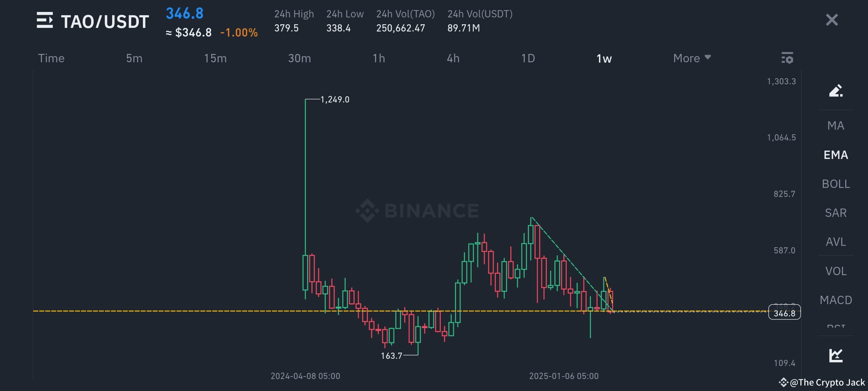Toggle the AVL indicator on
Screen dimensions: 868x391
click(x=836, y=242)
